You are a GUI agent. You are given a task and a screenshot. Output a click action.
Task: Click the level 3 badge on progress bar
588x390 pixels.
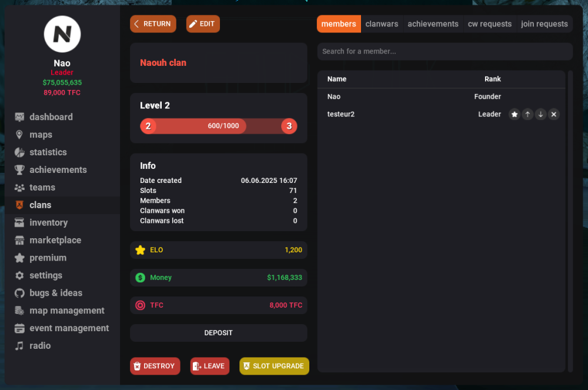pos(289,126)
